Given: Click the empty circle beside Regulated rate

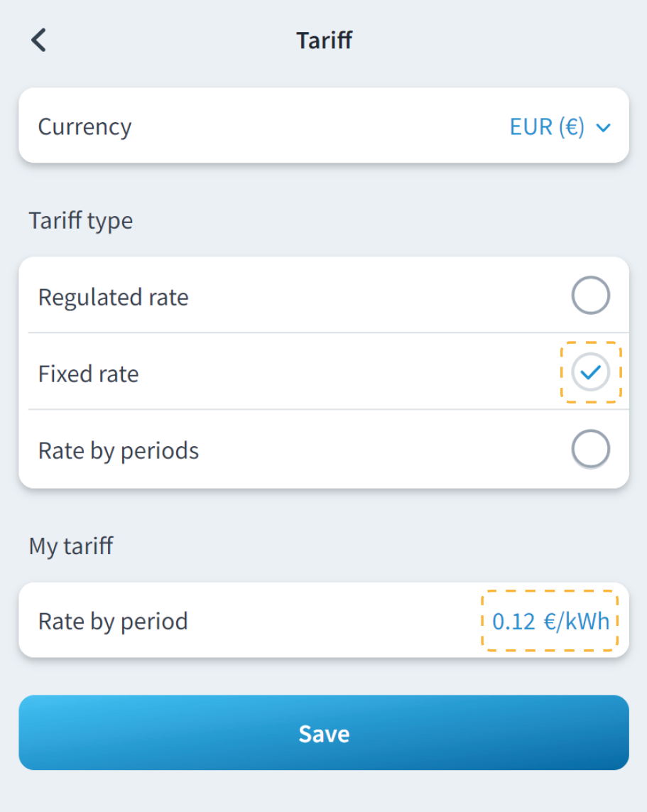Looking at the screenshot, I should pyautogui.click(x=590, y=296).
